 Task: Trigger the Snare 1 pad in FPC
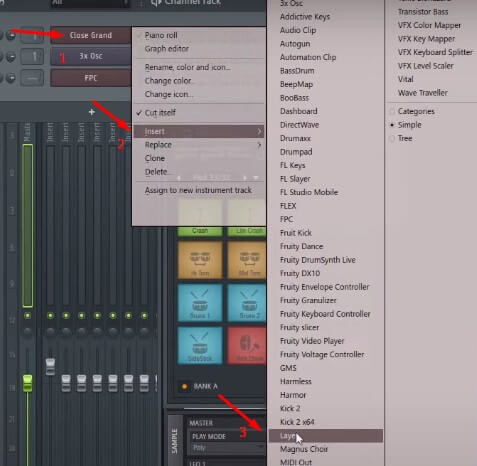click(x=200, y=302)
